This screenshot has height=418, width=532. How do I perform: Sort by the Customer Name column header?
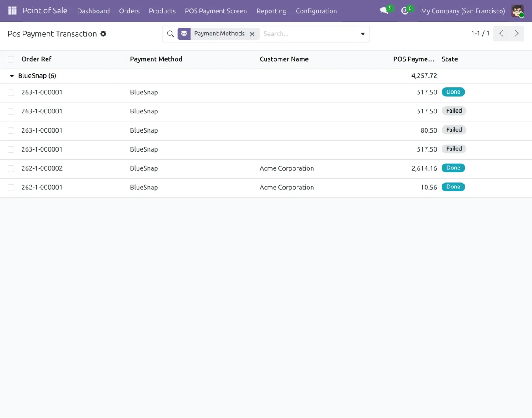point(284,59)
